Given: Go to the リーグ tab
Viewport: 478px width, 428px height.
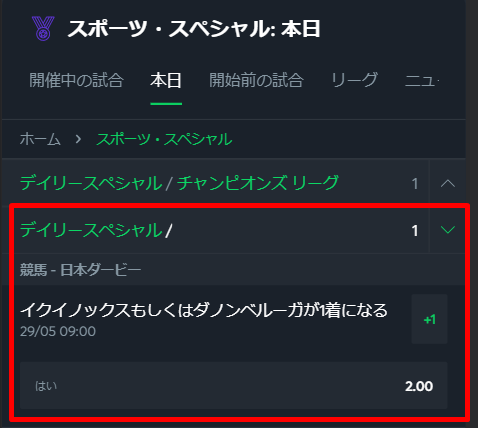Looking at the screenshot, I should click(354, 80).
